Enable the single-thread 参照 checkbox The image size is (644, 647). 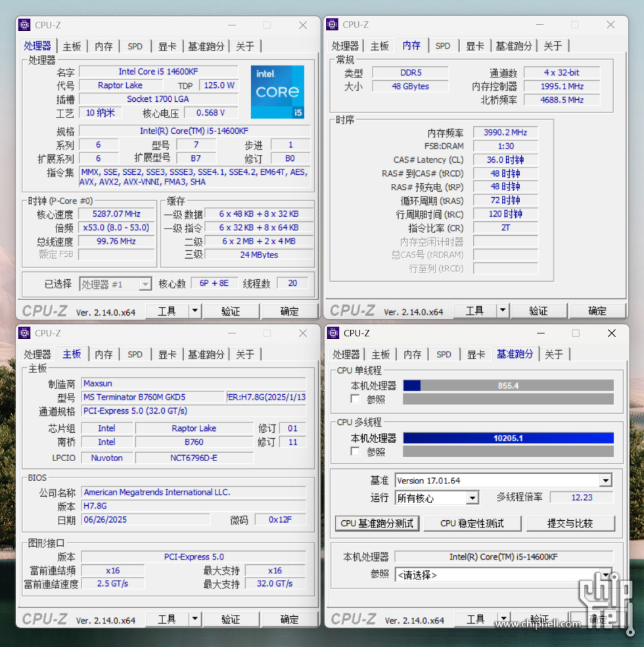tap(355, 399)
